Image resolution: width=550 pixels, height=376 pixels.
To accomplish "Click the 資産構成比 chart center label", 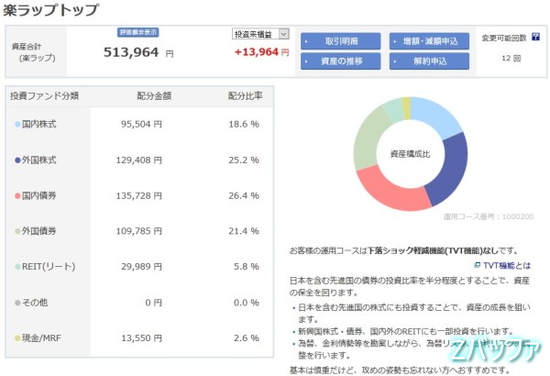I will point(410,154).
